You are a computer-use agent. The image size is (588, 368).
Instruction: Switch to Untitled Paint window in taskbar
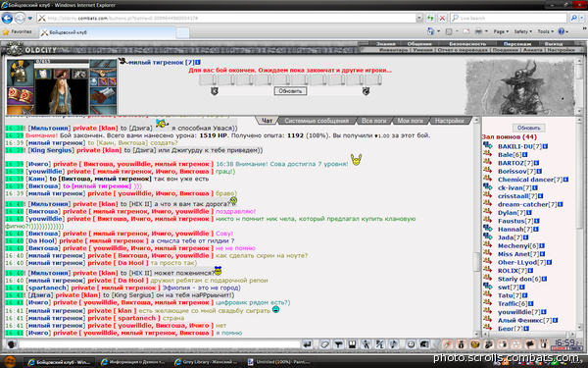pos(279,362)
